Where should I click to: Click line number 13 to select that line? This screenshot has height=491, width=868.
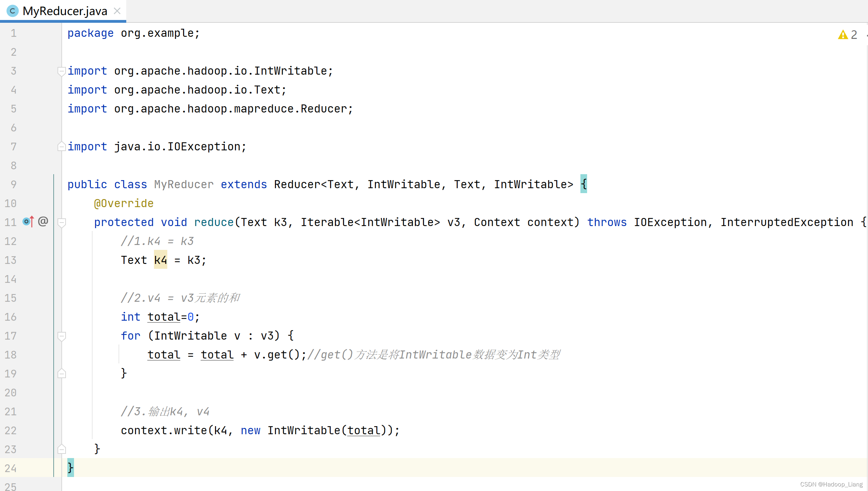pyautogui.click(x=11, y=260)
